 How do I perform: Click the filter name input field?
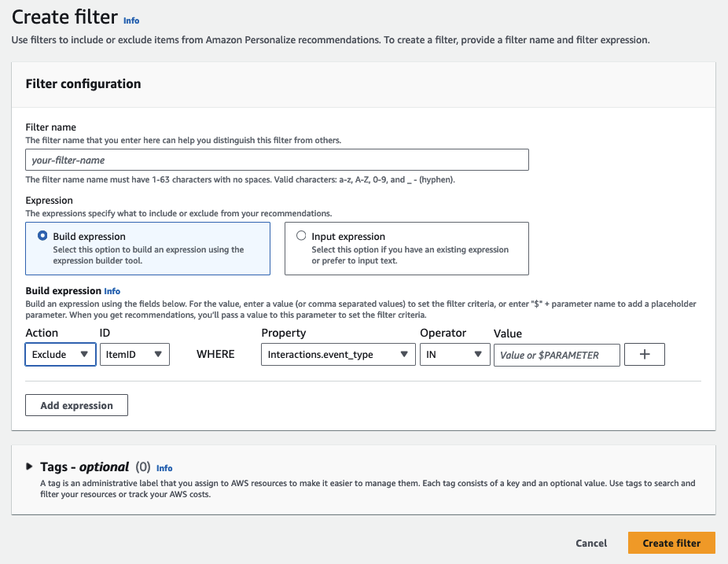[277, 159]
